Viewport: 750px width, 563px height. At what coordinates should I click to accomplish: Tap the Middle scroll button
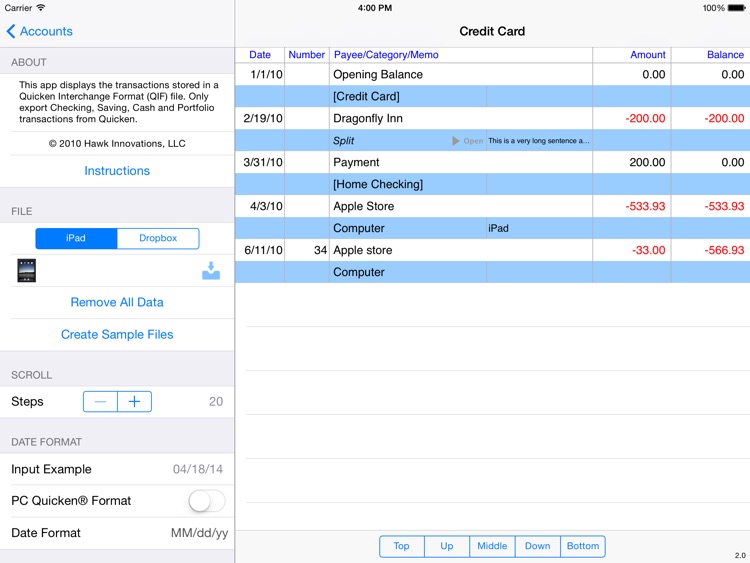click(x=492, y=546)
